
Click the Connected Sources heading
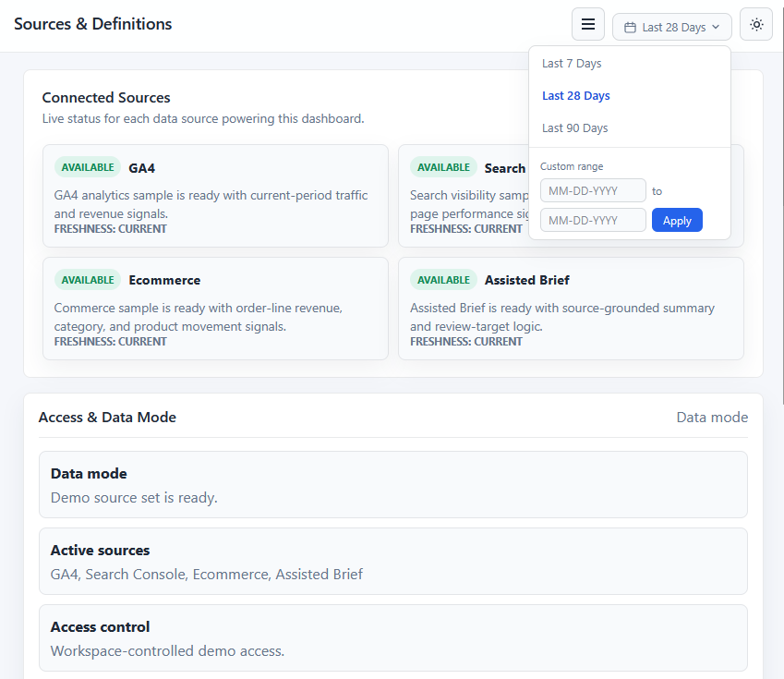pos(106,98)
